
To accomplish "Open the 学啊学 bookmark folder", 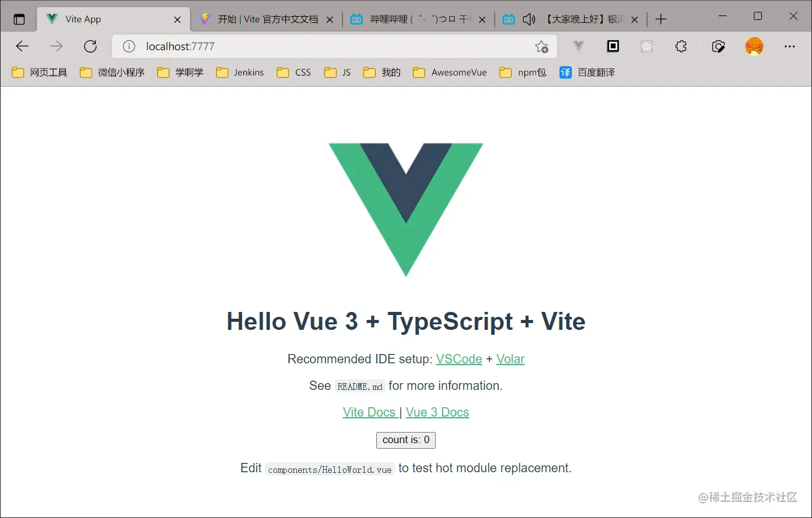I will pos(180,72).
